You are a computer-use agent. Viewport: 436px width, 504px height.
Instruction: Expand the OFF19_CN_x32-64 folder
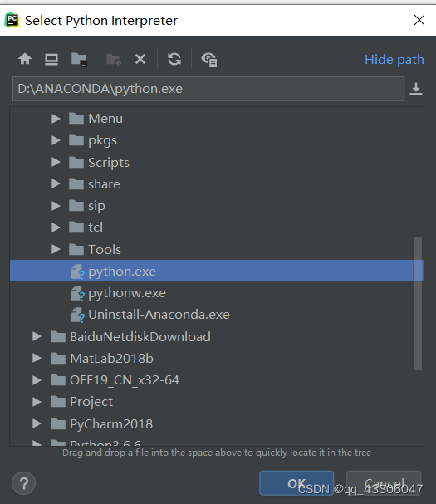point(37,380)
